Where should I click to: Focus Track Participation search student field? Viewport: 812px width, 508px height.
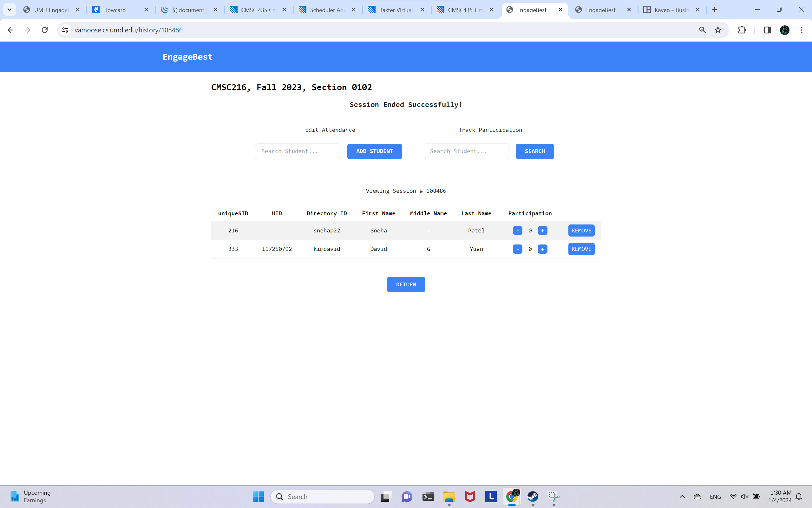coord(466,151)
